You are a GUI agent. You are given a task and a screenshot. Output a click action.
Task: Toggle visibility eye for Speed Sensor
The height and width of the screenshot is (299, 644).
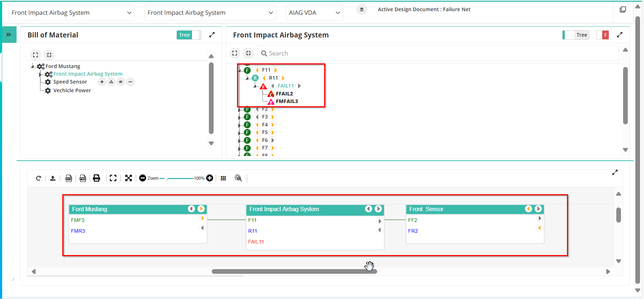point(121,82)
